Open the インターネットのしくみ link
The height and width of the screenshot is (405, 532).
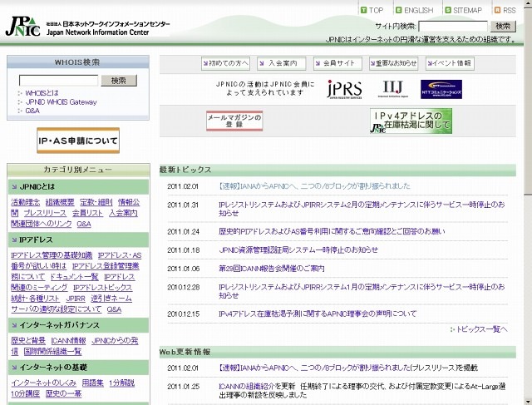pyautogui.click(x=44, y=383)
